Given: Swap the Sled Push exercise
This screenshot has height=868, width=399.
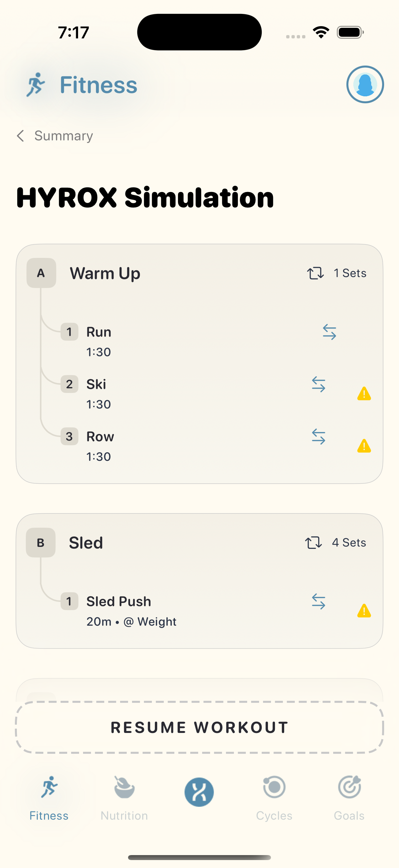Looking at the screenshot, I should (x=319, y=602).
